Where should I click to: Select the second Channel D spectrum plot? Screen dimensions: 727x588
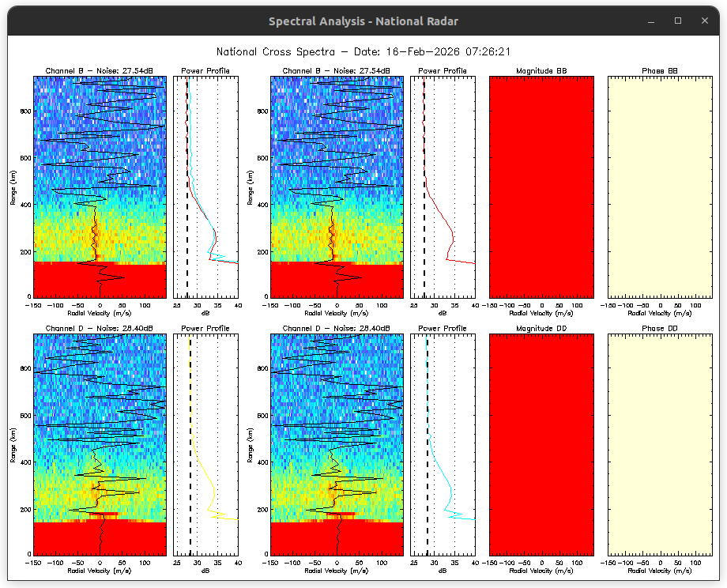337,443
